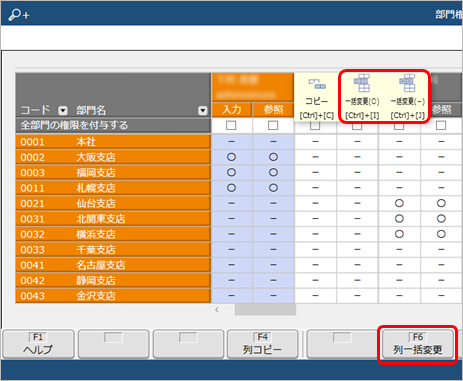
Task: Toggle first 参照 permission circle for 大阪支店
Action: click(273, 157)
